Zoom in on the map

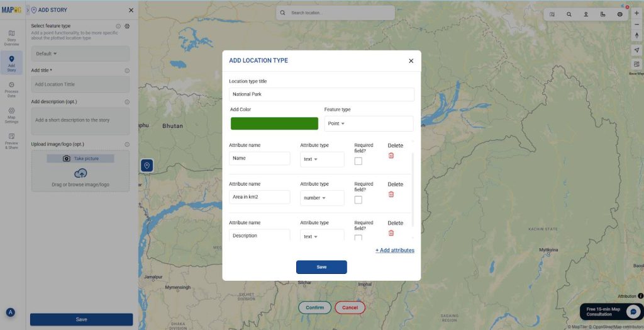[636, 13]
